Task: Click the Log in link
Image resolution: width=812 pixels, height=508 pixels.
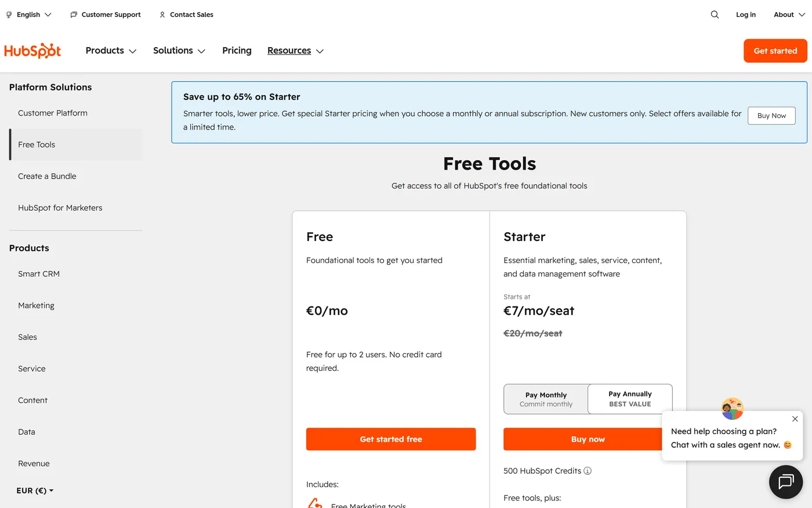Action: [746, 15]
